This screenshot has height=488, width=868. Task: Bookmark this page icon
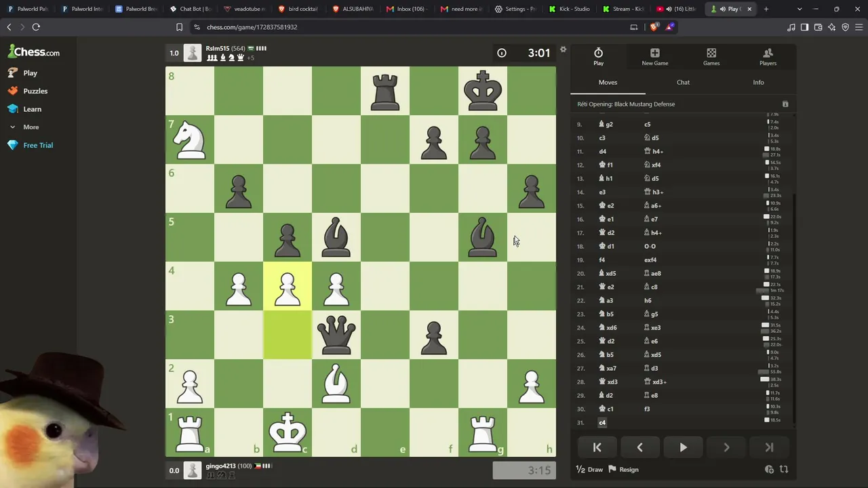click(x=179, y=27)
